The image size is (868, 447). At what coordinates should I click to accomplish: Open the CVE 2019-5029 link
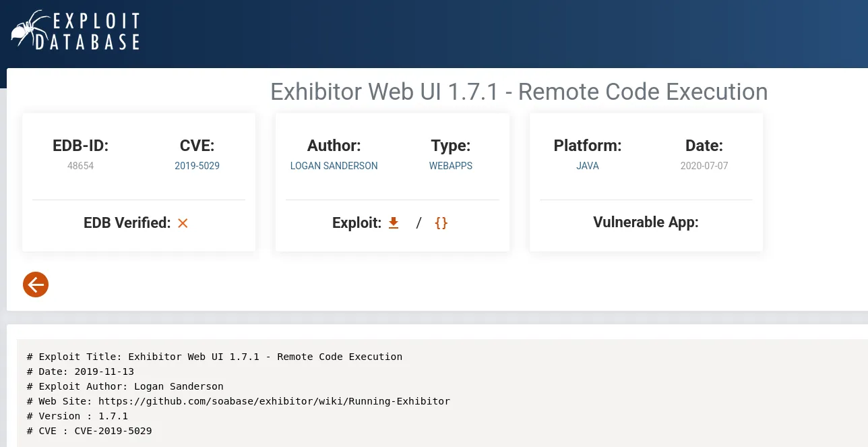(x=197, y=166)
